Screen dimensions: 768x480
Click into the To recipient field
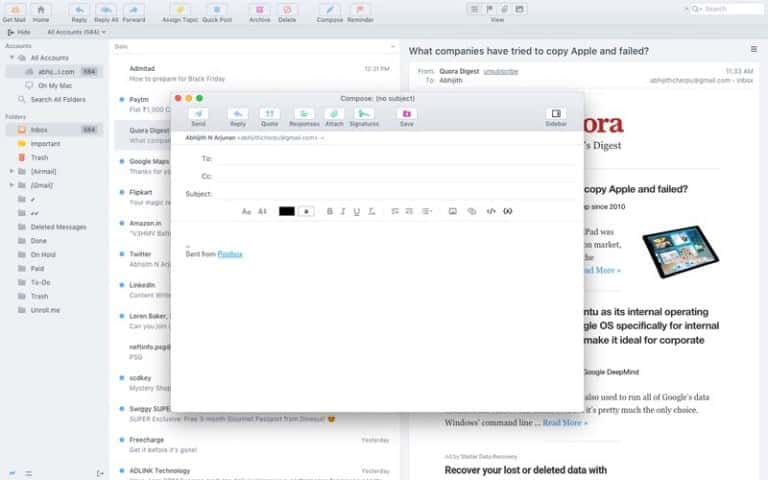(x=394, y=159)
